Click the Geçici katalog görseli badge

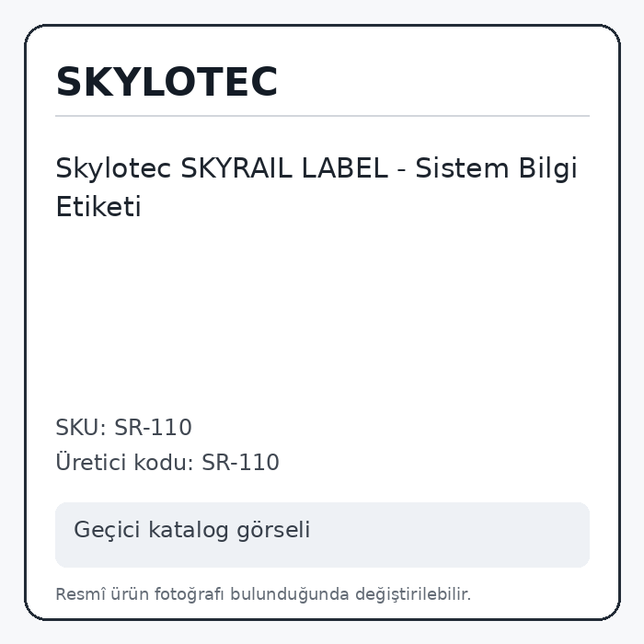click(322, 535)
